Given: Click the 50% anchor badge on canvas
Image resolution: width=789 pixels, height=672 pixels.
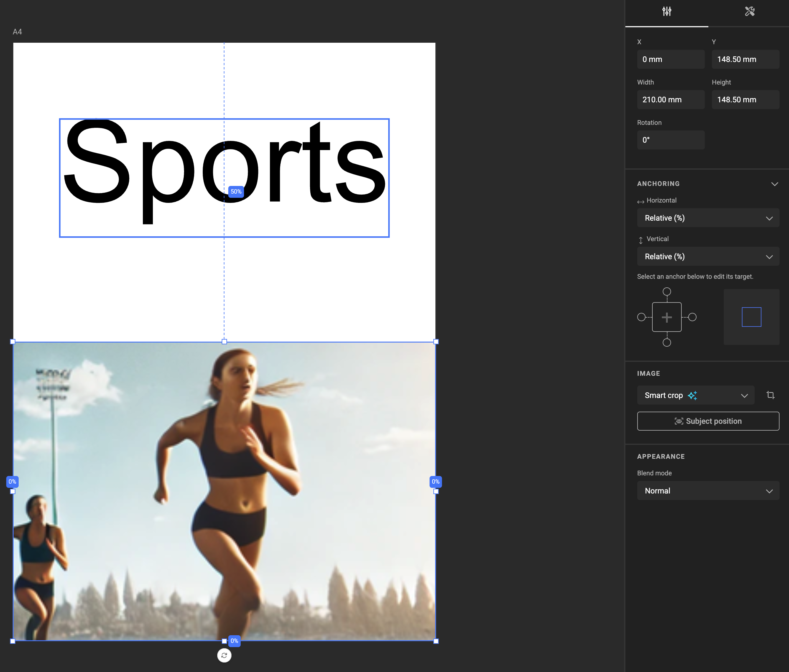Looking at the screenshot, I should pos(236,192).
